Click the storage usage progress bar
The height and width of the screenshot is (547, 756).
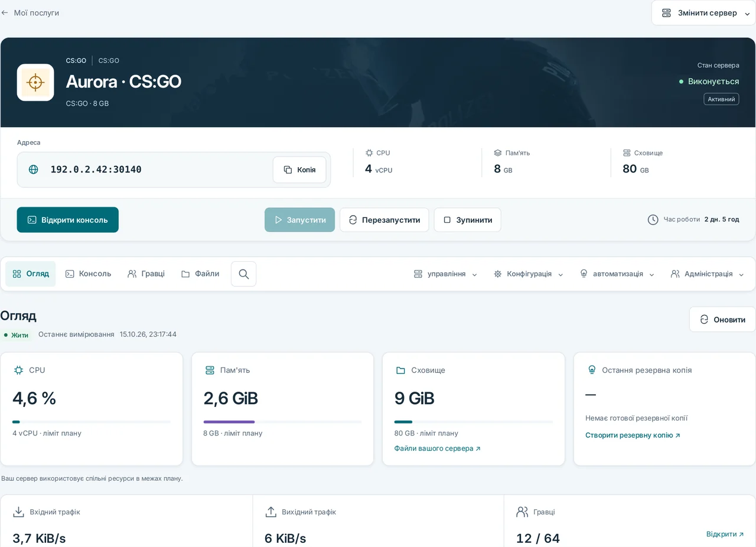474,422
